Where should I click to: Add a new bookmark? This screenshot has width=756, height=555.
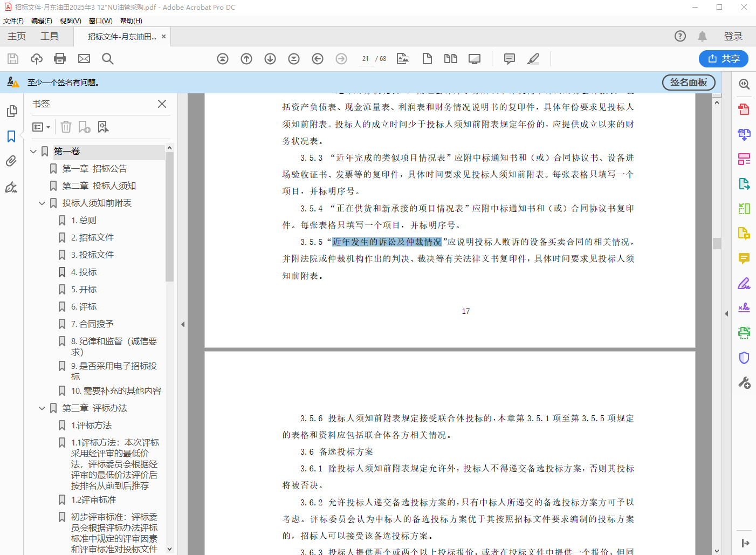click(84, 127)
